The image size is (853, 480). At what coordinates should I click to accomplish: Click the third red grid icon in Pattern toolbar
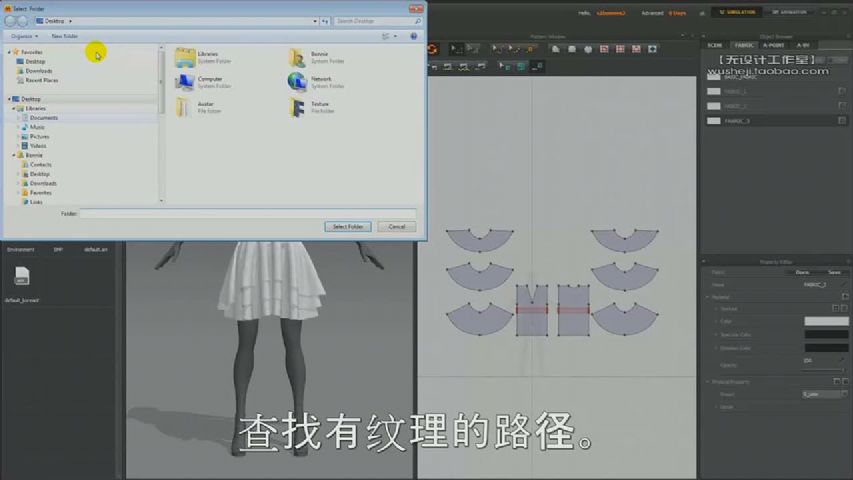coord(636,49)
